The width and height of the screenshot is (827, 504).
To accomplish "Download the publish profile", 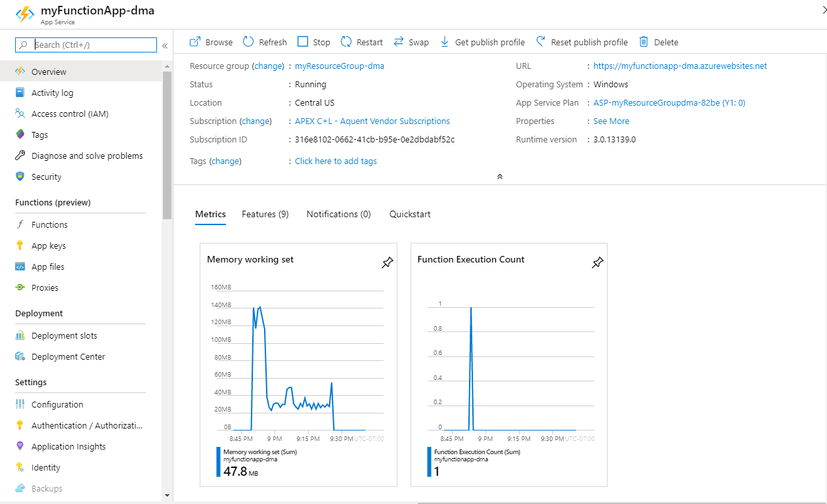I will pyautogui.click(x=445, y=42).
